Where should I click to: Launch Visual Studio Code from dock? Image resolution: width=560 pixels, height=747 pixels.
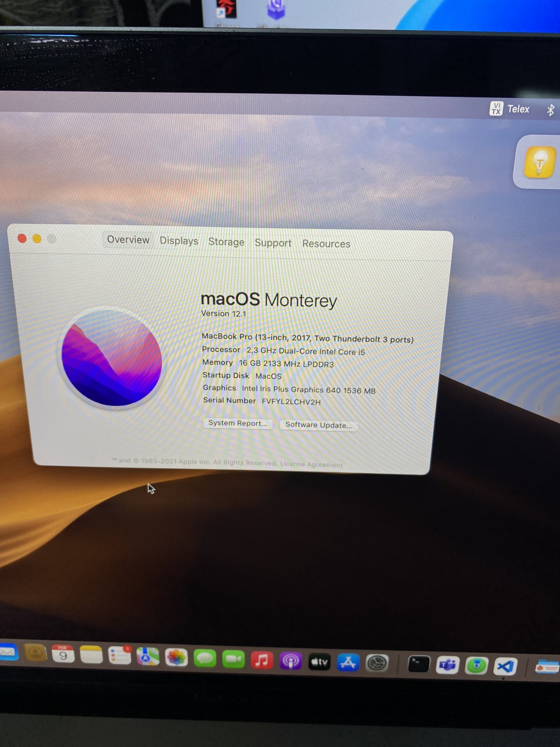(505, 666)
